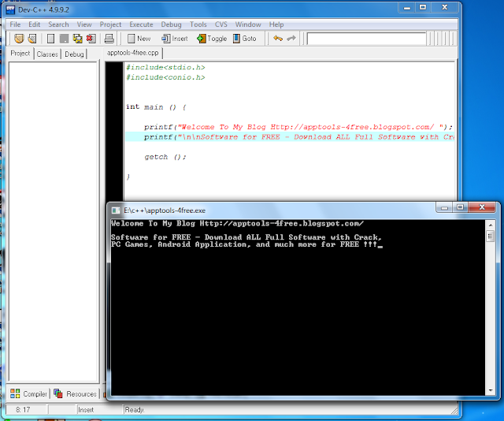504x421 pixels.
Task: Open the Compiler bottom tab
Action: pos(28,393)
